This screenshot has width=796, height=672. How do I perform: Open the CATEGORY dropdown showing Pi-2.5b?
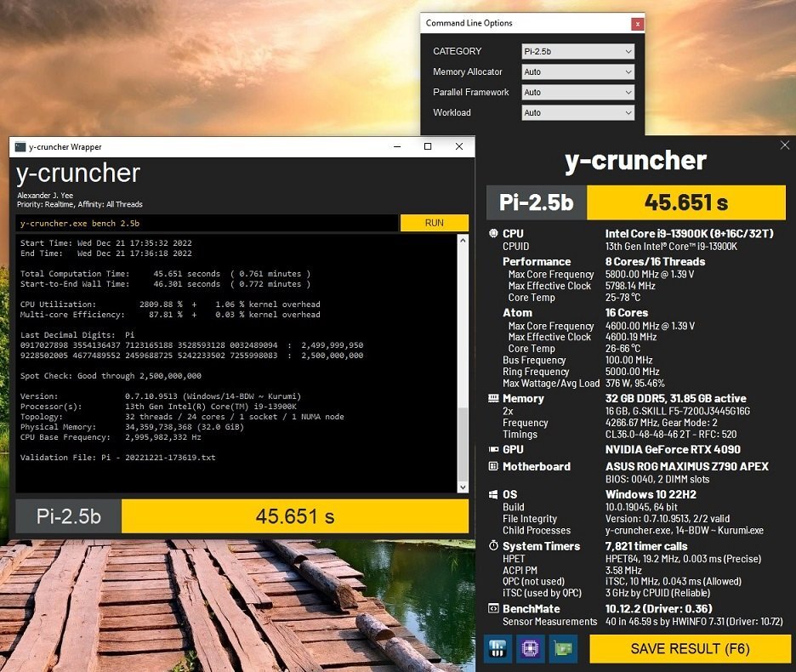pos(577,51)
